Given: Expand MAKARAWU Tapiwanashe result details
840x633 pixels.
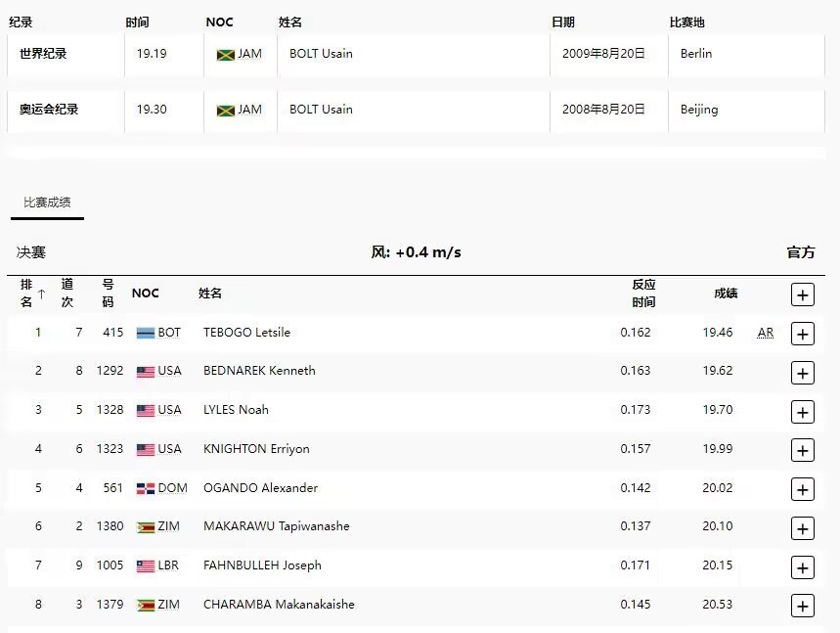Looking at the screenshot, I should pyautogui.click(x=803, y=529).
